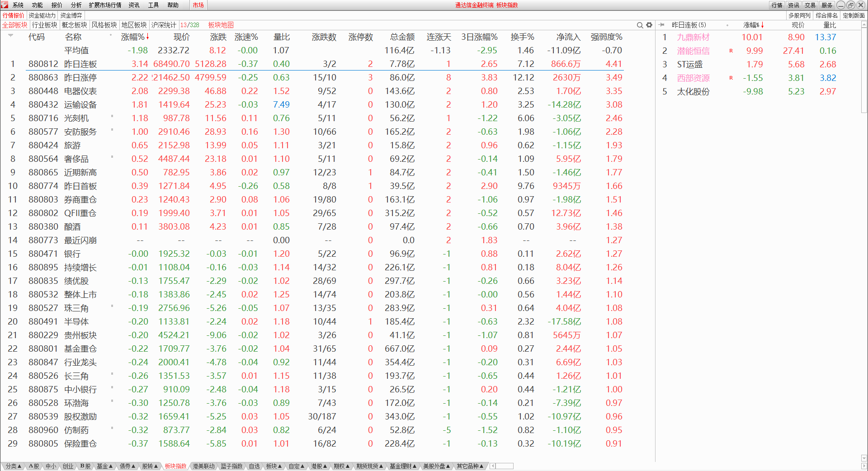The image size is (868, 471).
Task: Click the horizontal scrollbar thumb at bottom
Action: pos(505,466)
